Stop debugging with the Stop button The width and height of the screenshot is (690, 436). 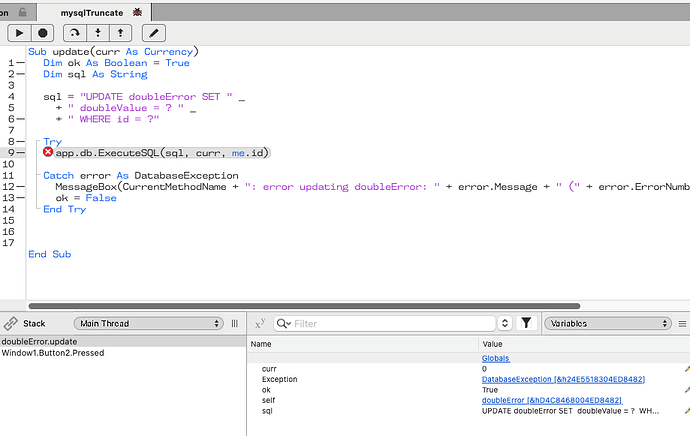43,33
